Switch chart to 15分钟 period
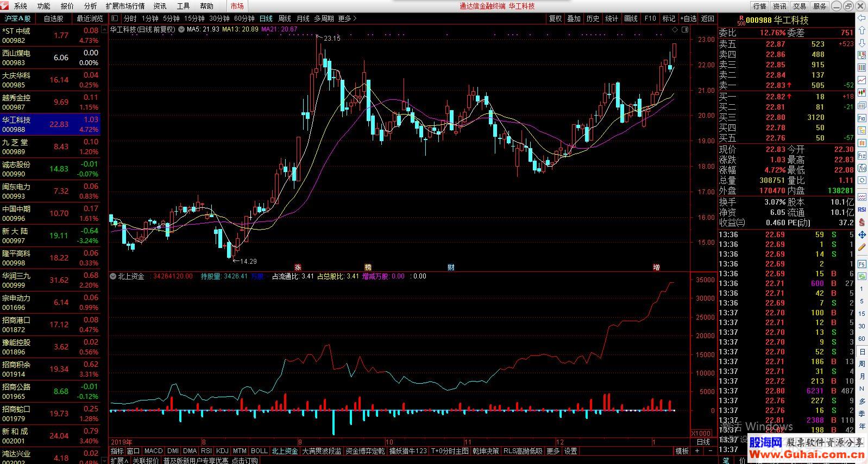The height and width of the screenshot is (464, 868). (194, 18)
